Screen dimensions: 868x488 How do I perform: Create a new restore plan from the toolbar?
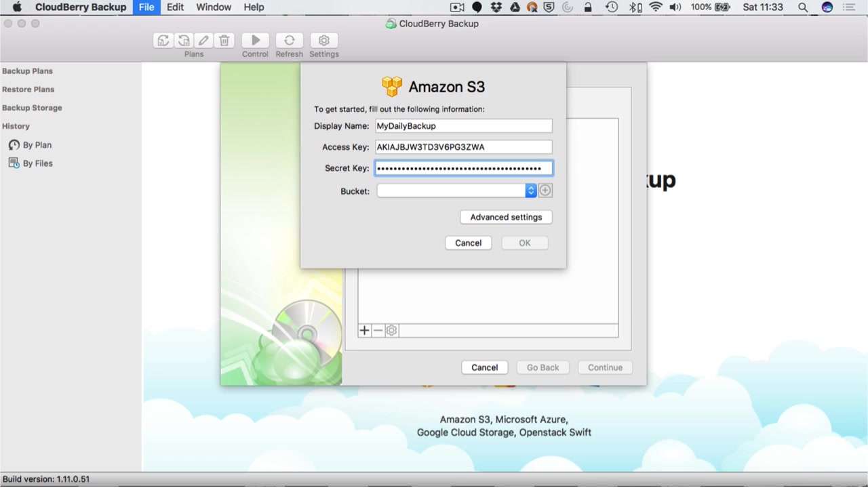click(x=184, y=41)
